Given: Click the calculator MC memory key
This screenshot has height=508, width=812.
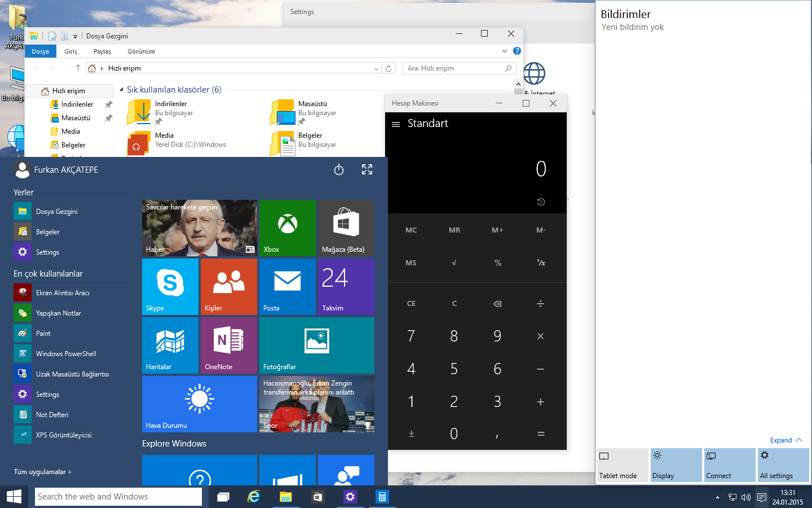Looking at the screenshot, I should 411,230.
